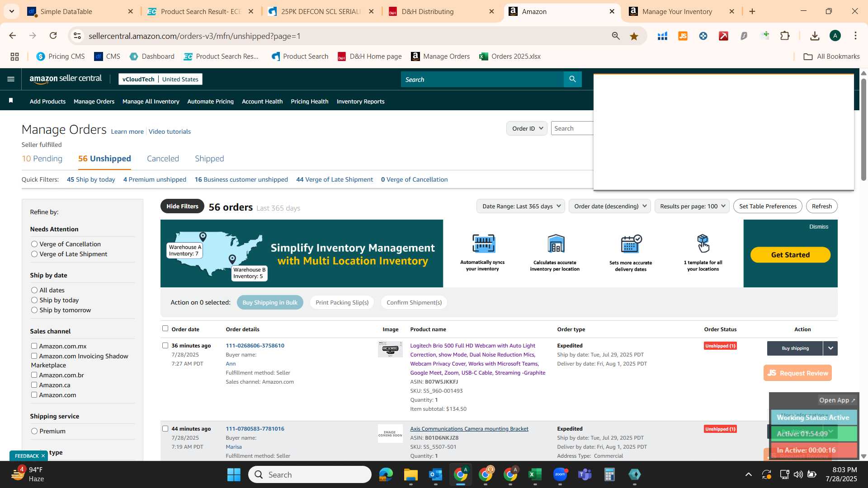The width and height of the screenshot is (868, 488).
Task: Close the FEEDBACK tab with its X
Action: click(43, 455)
